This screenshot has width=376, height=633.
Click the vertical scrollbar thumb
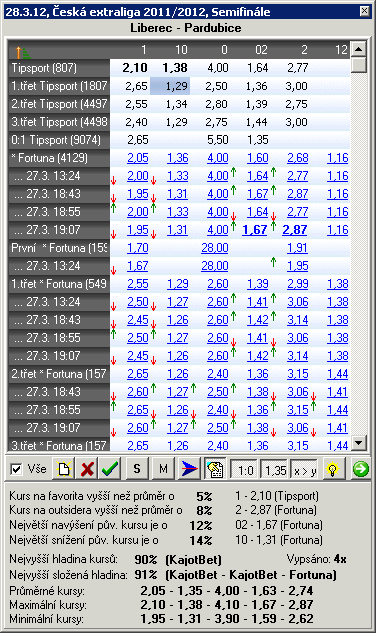pos(359,65)
